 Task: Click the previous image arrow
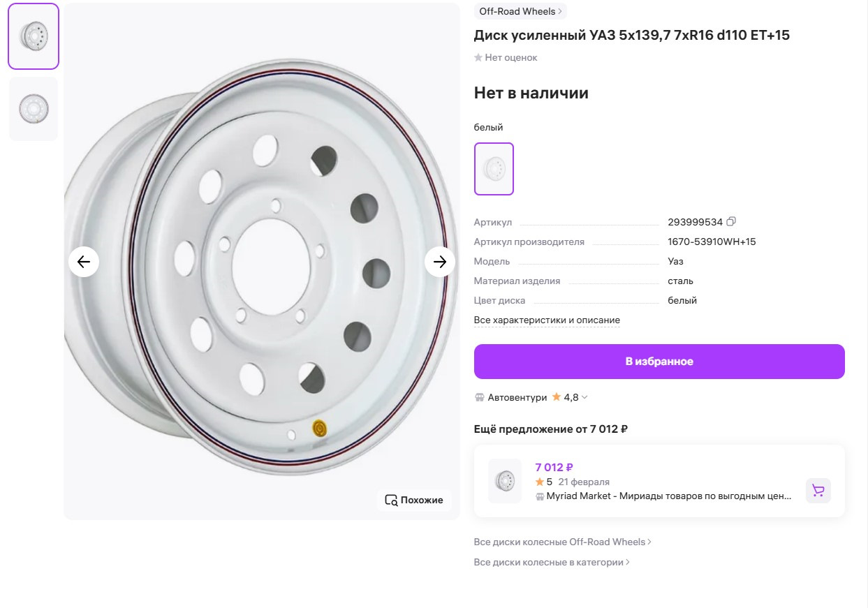[x=84, y=262]
